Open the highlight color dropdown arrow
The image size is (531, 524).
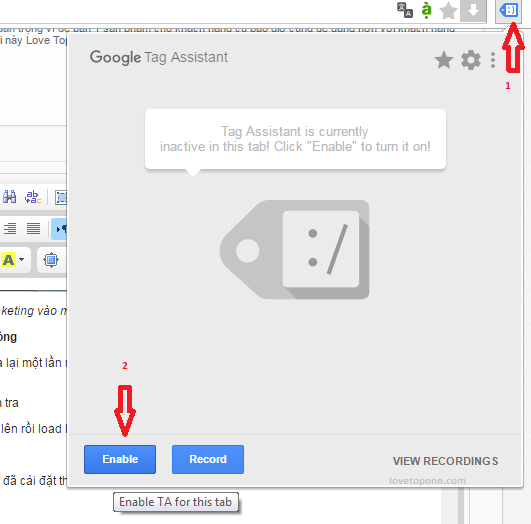click(x=22, y=260)
